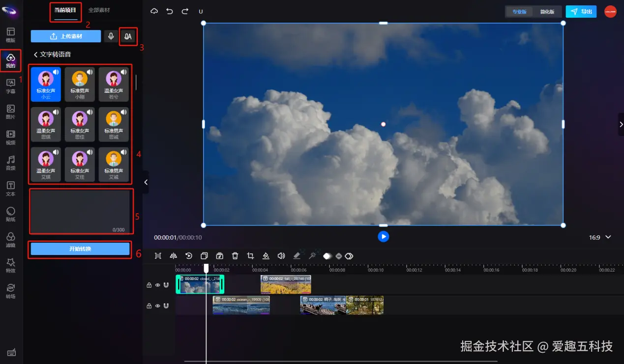Click the 开始转换 button
The image size is (624, 364).
tap(80, 249)
